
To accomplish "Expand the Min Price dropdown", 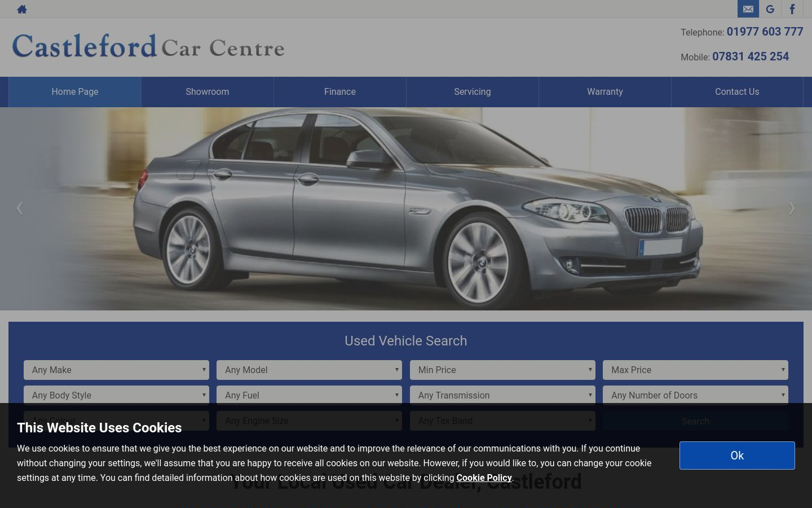I will click(502, 370).
